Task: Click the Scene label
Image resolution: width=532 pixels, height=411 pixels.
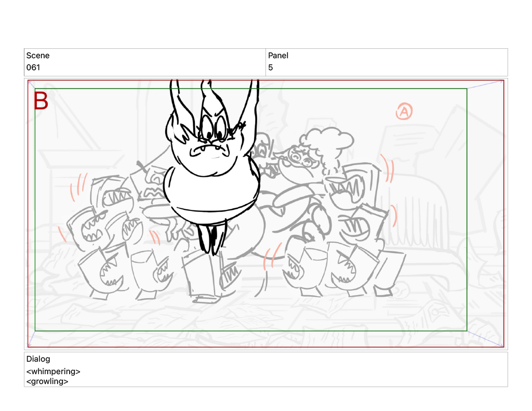Action: coord(38,56)
